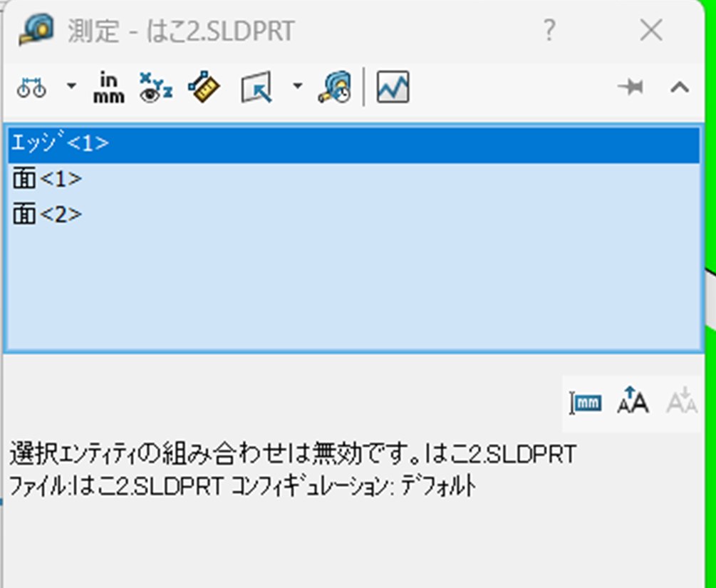Create Sensor from measurement
The image size is (716, 588).
(393, 87)
